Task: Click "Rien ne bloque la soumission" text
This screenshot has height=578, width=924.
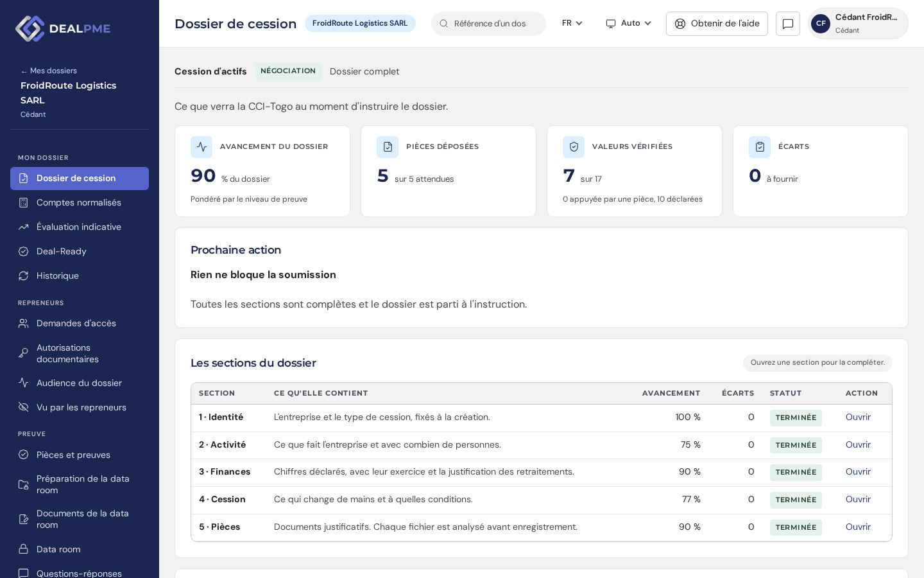Action: click(263, 275)
